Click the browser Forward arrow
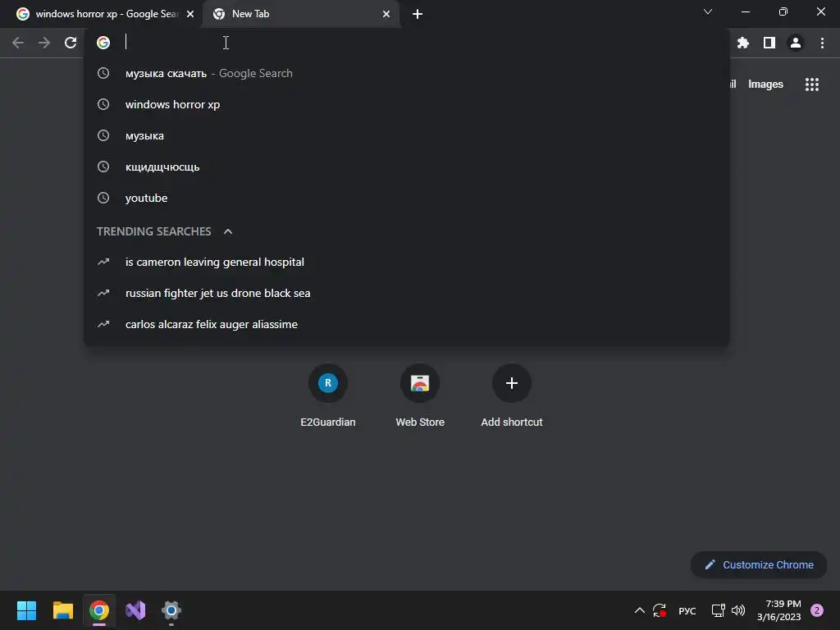840x630 pixels. coord(44,43)
